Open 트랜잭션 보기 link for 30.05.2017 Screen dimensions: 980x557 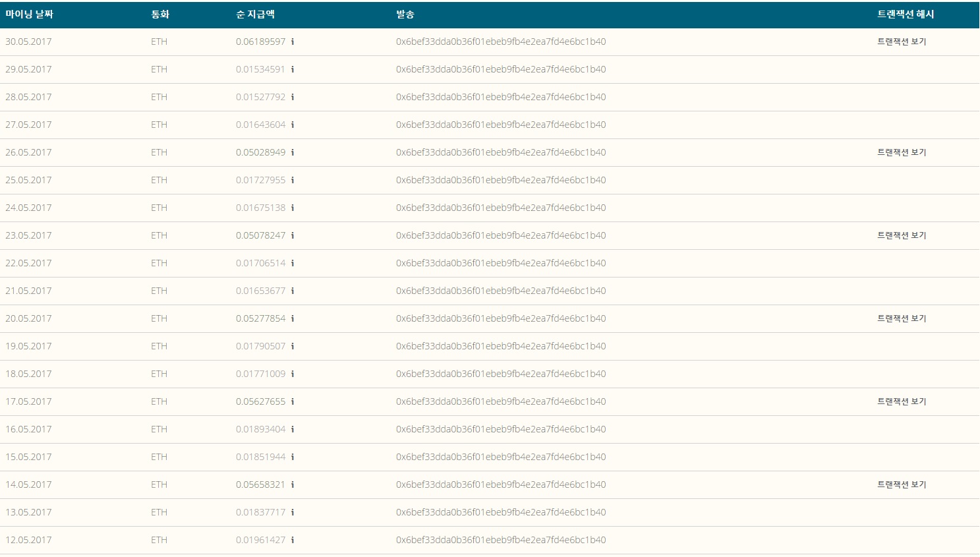point(901,42)
